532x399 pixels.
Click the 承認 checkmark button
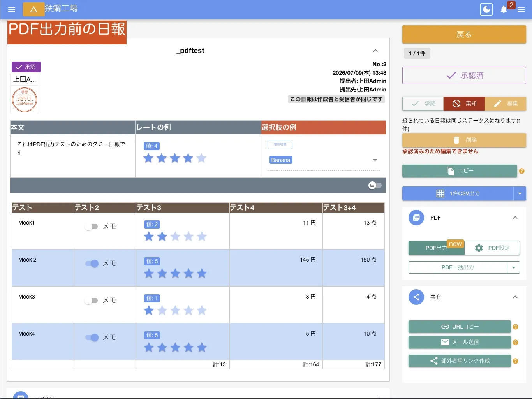point(423,104)
